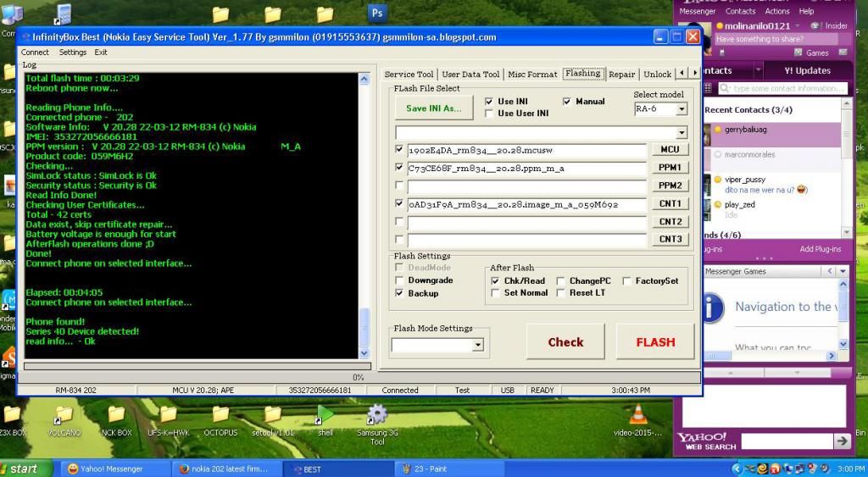Open the NCK BOX desktop folder

tap(116, 416)
